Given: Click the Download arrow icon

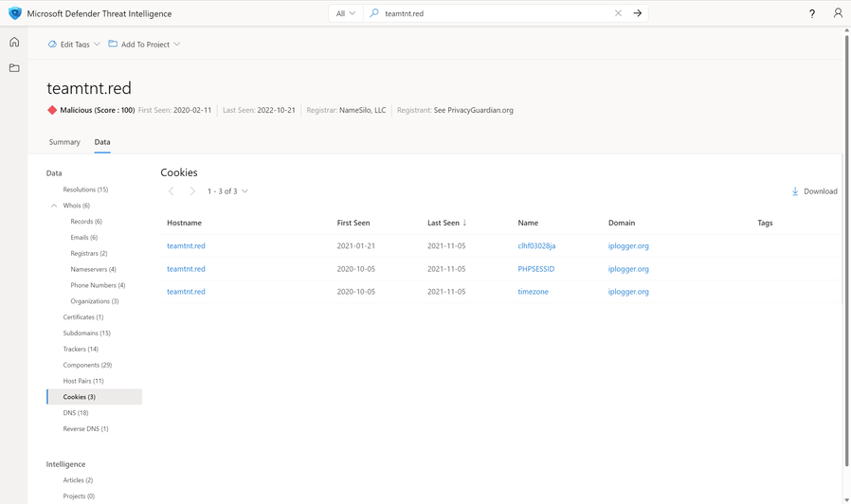Looking at the screenshot, I should [795, 191].
